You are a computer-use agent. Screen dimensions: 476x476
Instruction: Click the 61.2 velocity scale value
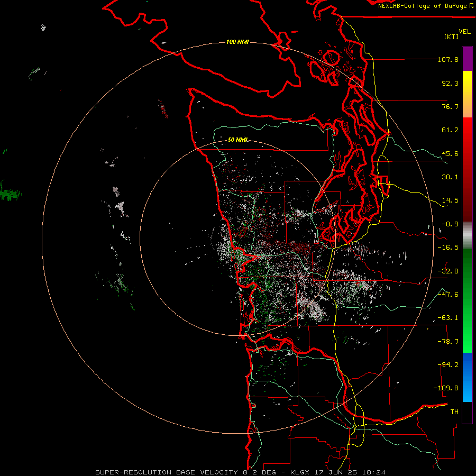pos(450,130)
